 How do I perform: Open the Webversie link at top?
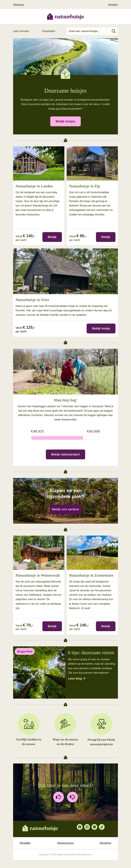19,5
